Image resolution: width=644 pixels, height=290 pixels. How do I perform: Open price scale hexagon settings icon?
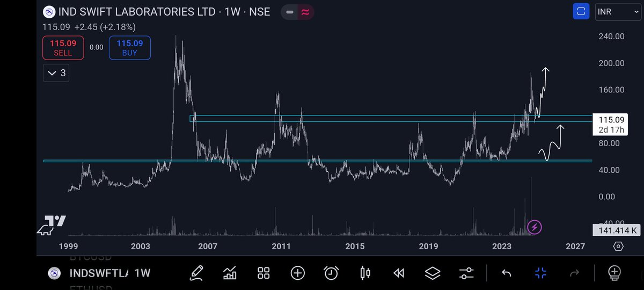click(618, 247)
